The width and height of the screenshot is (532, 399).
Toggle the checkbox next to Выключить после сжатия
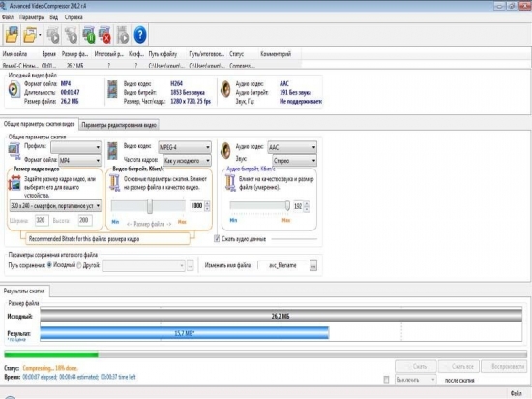click(x=386, y=380)
